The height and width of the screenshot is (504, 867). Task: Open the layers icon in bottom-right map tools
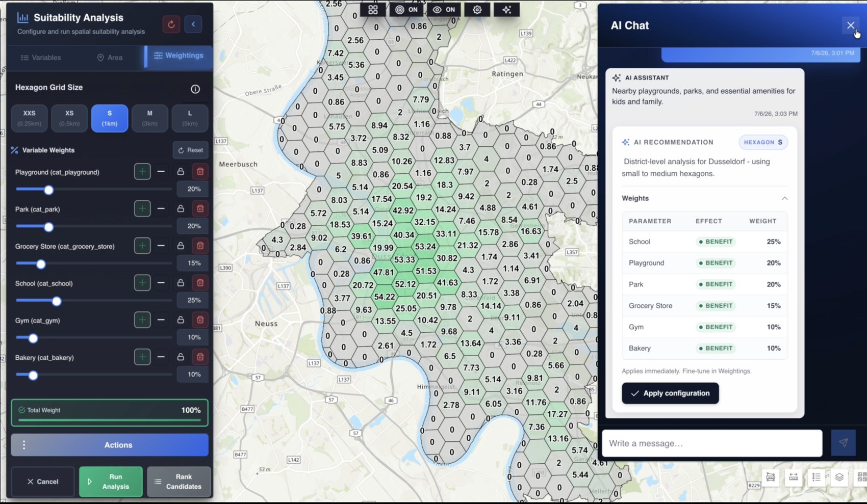[x=839, y=478]
